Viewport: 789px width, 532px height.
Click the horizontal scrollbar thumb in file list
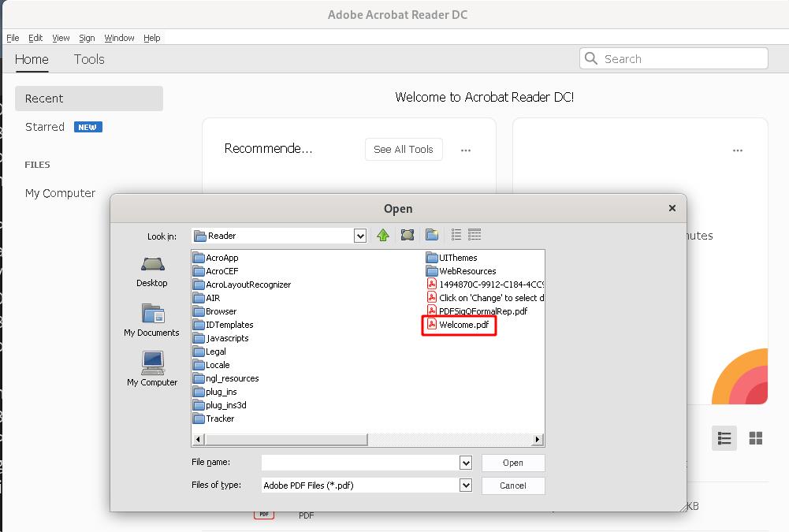[x=286, y=439]
